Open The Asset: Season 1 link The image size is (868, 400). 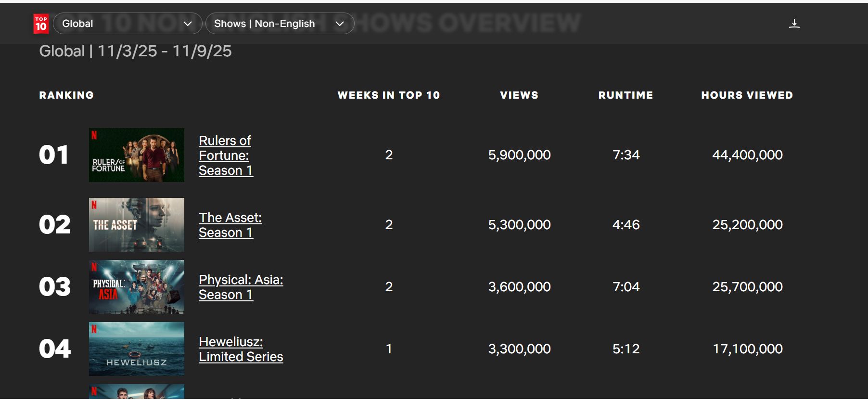point(230,225)
